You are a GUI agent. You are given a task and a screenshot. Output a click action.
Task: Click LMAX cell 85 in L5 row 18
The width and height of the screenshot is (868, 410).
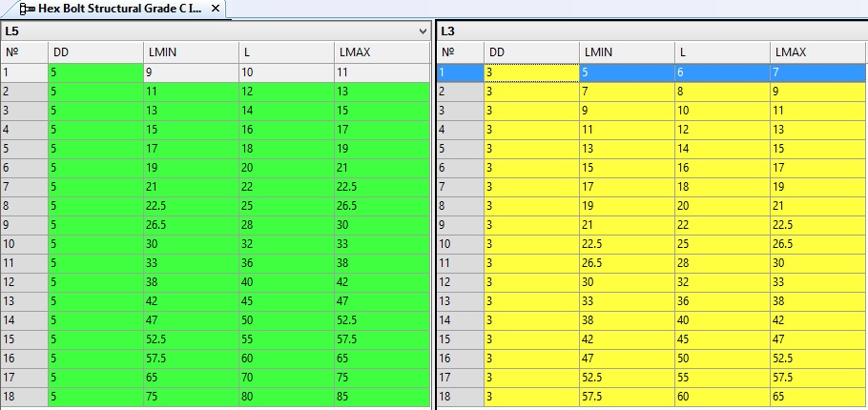382,396
